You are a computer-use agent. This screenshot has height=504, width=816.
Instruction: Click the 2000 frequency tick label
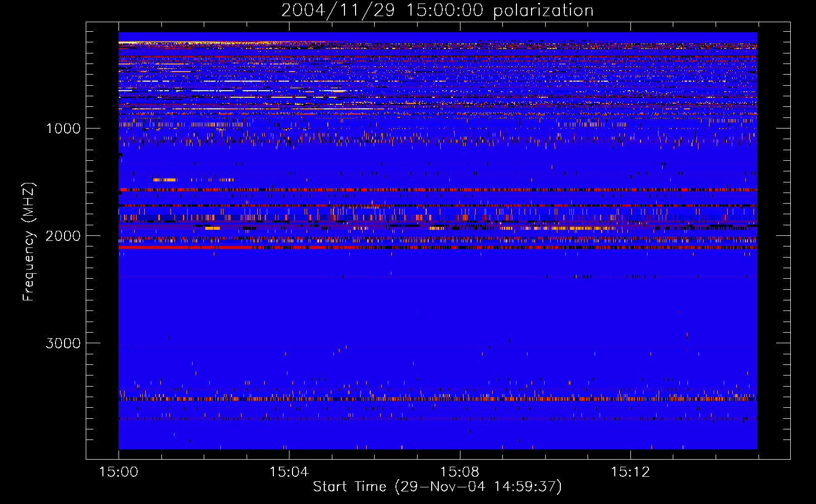tap(63, 236)
